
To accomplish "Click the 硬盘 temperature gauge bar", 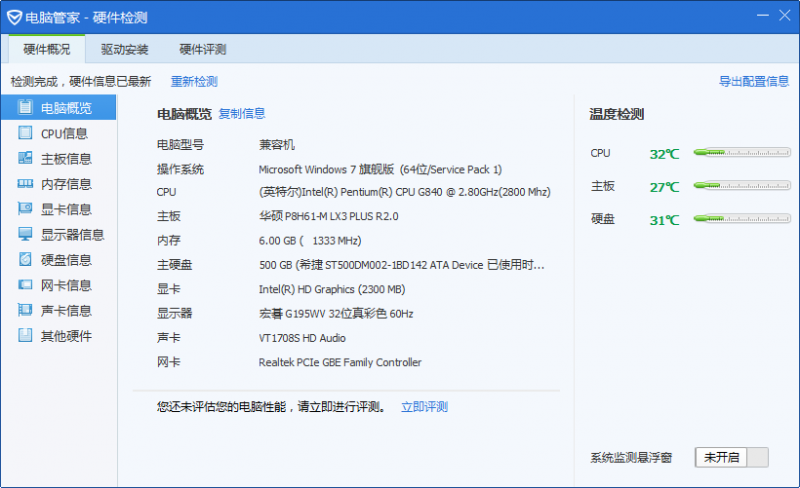I will (x=742, y=218).
